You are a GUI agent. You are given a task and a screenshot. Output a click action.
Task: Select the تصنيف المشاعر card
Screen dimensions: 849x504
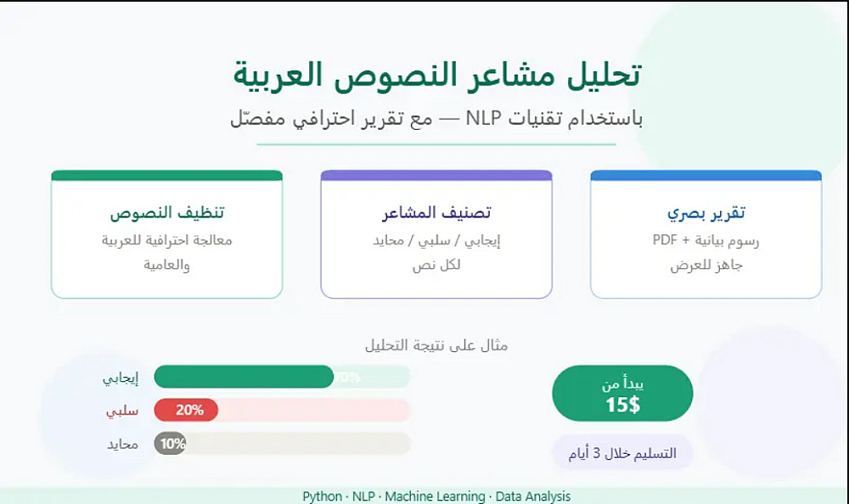(436, 234)
